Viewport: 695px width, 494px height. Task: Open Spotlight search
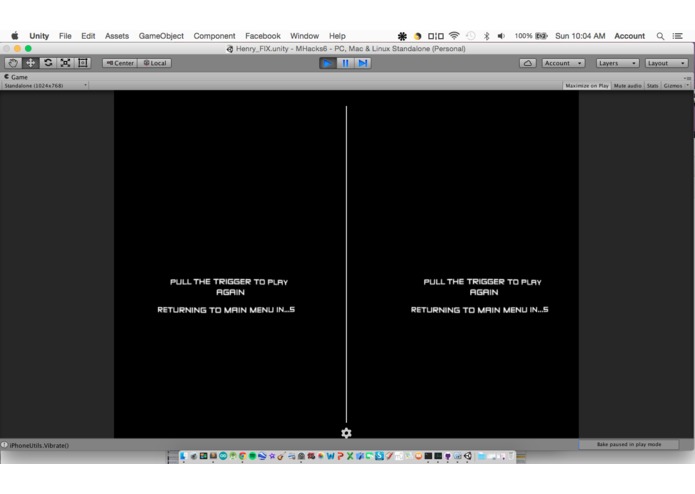(x=660, y=36)
